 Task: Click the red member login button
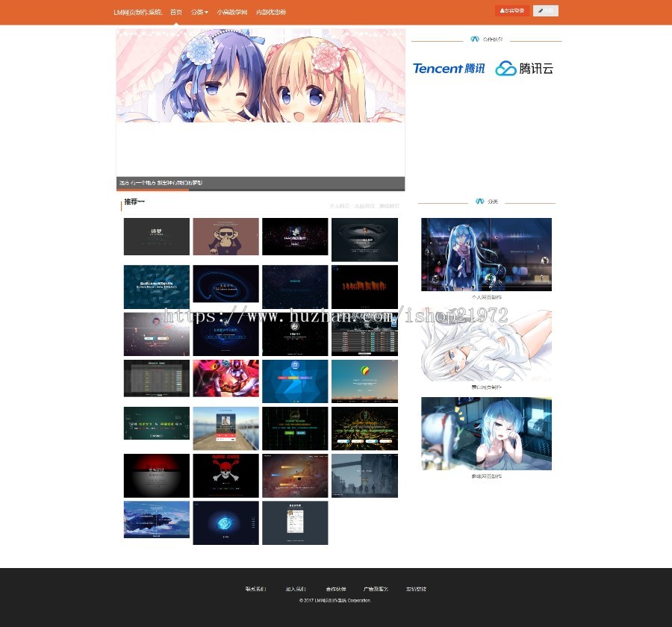(512, 10)
